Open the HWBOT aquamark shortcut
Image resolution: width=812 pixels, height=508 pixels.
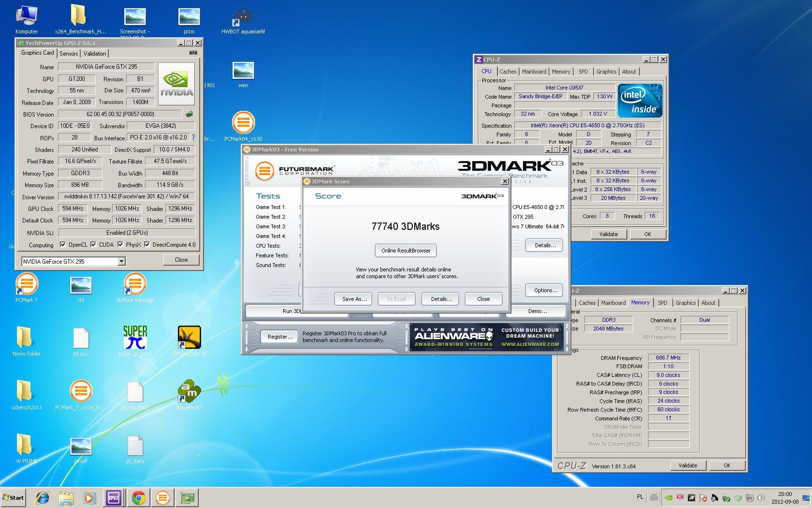pyautogui.click(x=243, y=19)
